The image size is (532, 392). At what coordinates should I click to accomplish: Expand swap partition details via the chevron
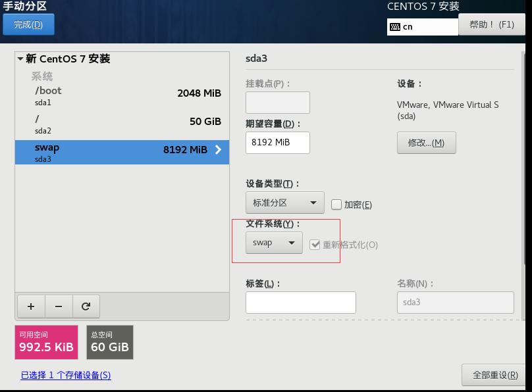pos(217,149)
